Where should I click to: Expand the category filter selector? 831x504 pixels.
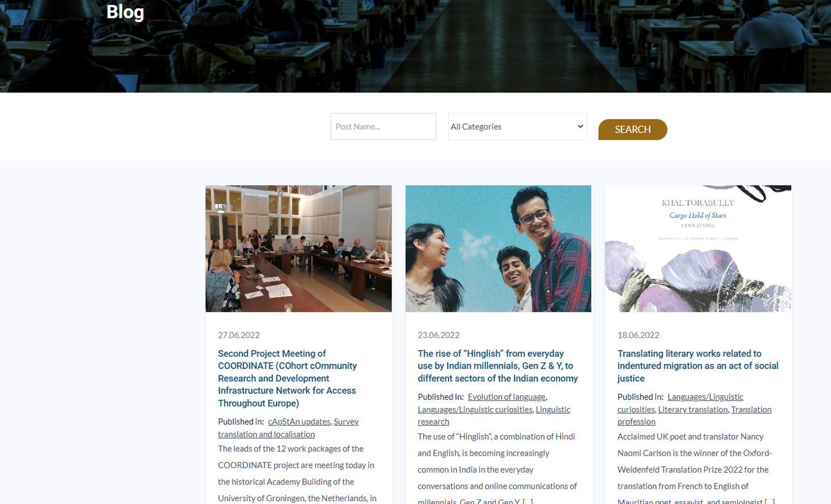pos(516,127)
